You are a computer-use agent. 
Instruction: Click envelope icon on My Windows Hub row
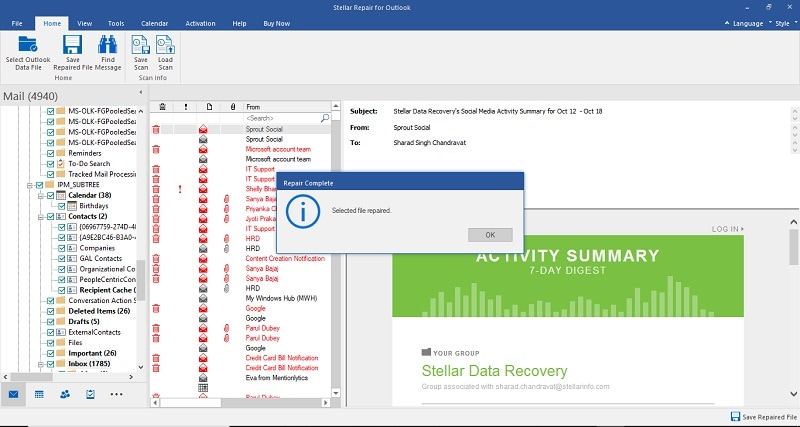click(203, 298)
